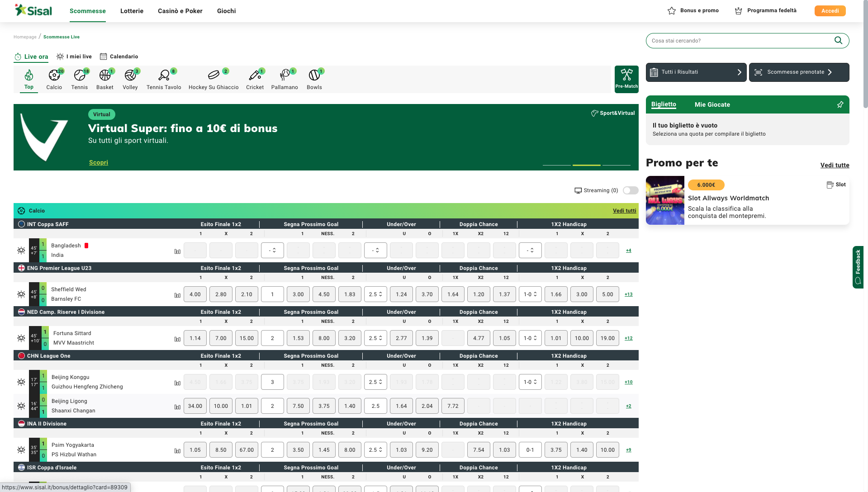Pin the Biglietto panel
The image size is (868, 492).
coord(840,104)
